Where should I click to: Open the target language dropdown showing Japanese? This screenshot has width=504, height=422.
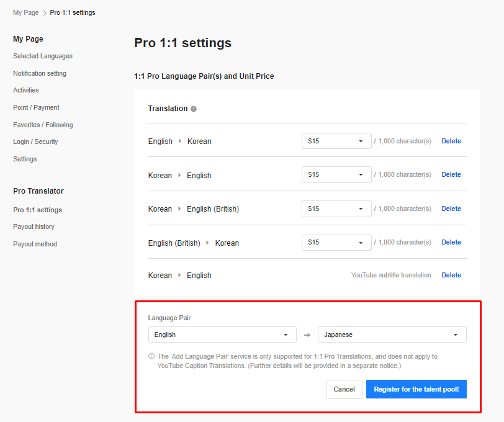coord(392,334)
